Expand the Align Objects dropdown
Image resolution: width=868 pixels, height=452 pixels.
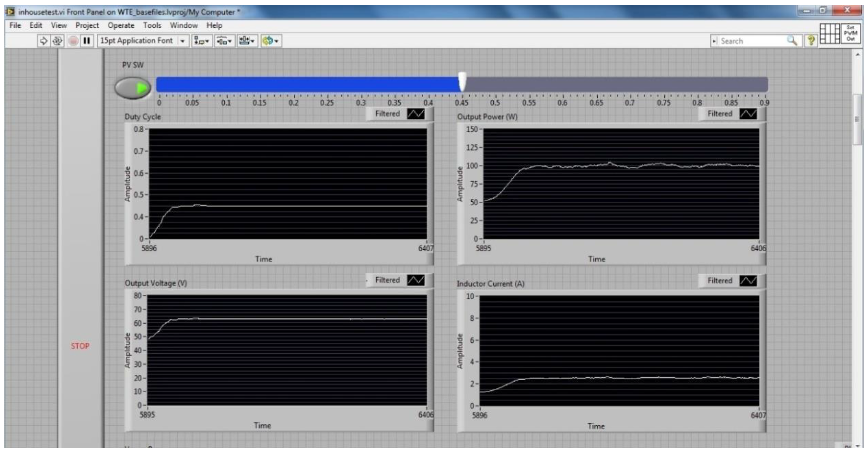(x=202, y=41)
